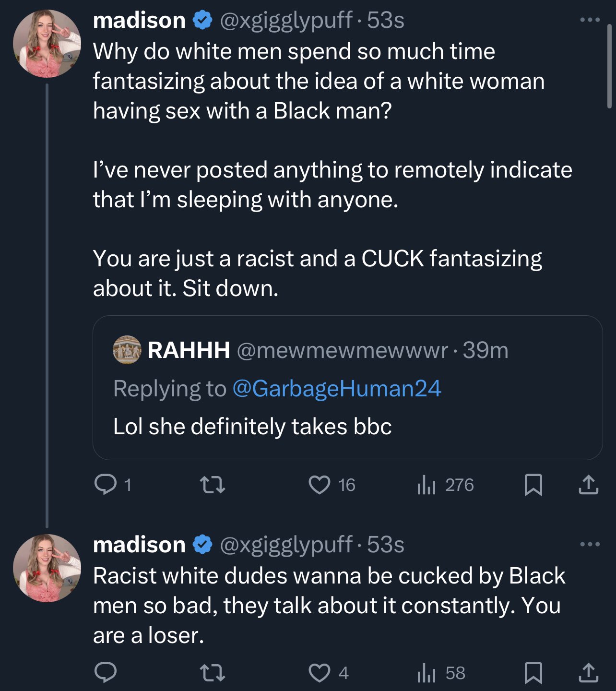Reply to the first madison tweet

coord(106,485)
